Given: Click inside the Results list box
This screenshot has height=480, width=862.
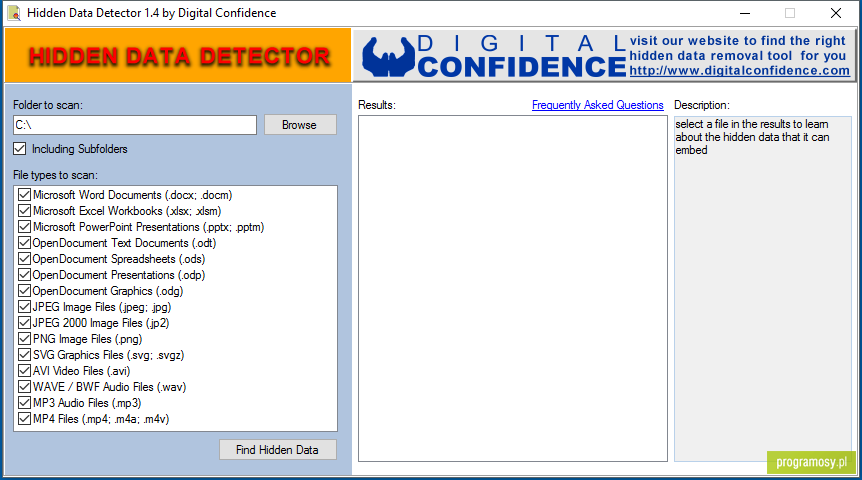Looking at the screenshot, I should coord(513,289).
